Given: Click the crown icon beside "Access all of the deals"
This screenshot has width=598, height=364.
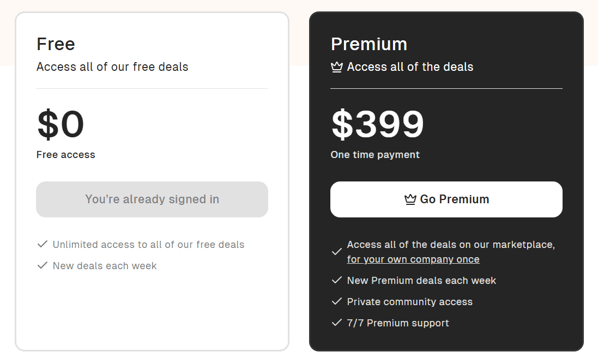Looking at the screenshot, I should (337, 67).
